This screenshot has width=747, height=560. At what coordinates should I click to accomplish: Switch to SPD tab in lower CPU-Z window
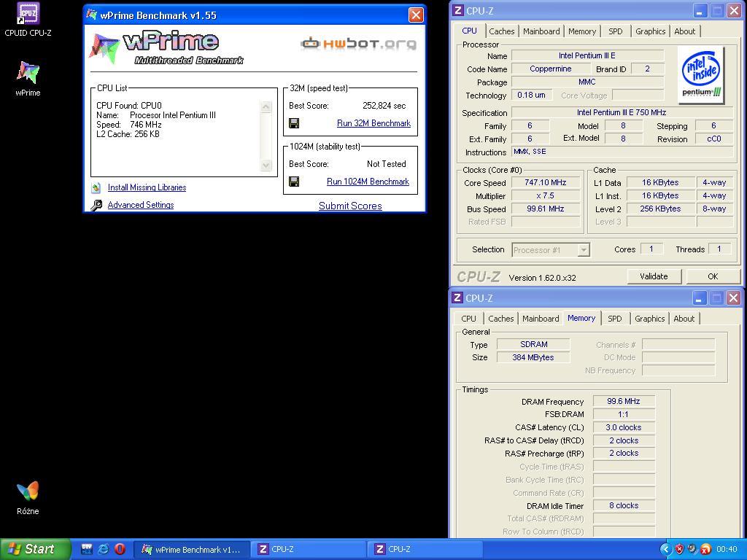pyautogui.click(x=614, y=319)
